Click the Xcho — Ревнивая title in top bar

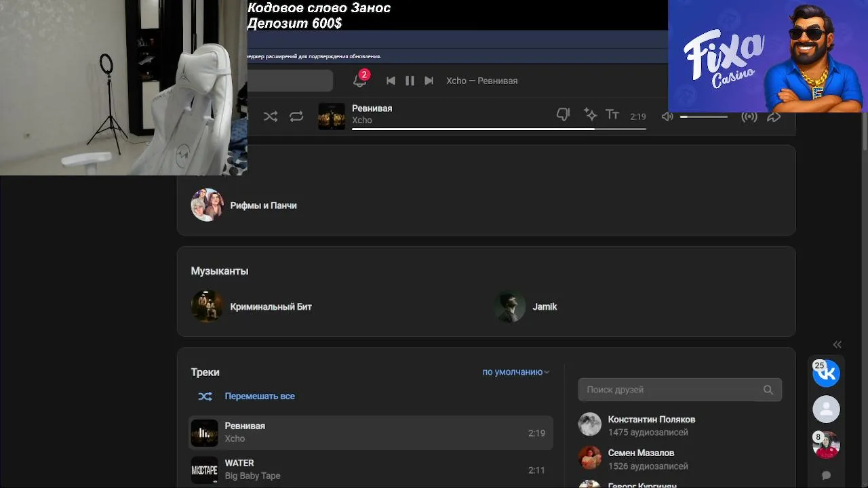pyautogui.click(x=481, y=81)
